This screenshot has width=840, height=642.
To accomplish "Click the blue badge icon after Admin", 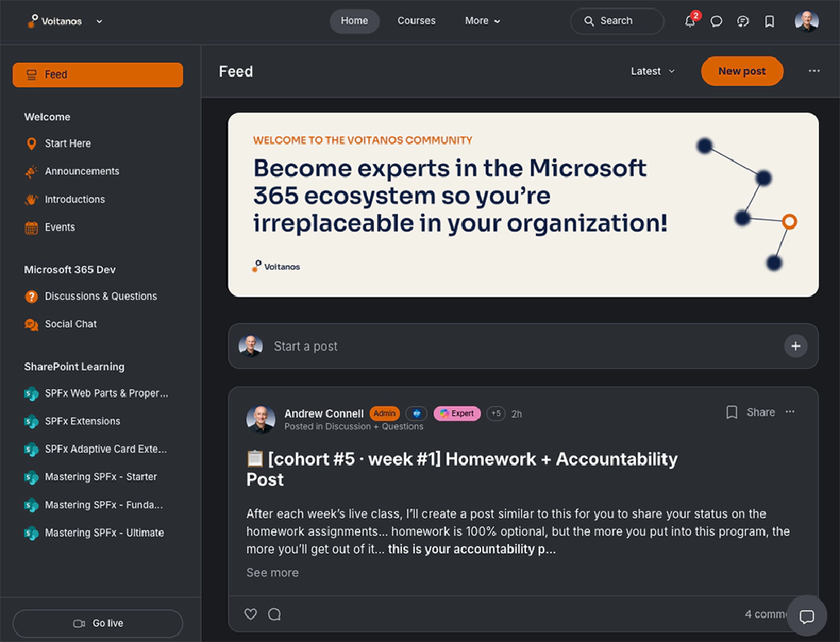I will (417, 413).
